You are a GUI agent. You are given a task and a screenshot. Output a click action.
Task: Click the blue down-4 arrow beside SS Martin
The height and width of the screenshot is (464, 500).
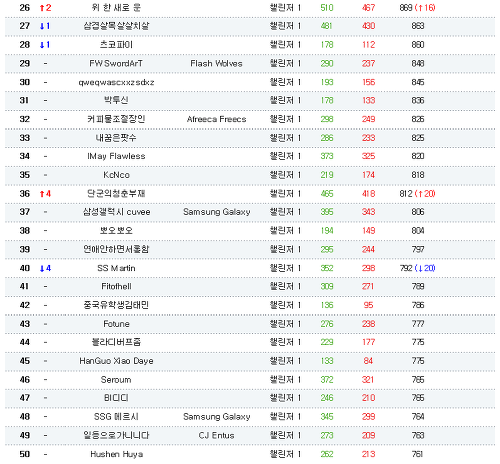coord(45,268)
